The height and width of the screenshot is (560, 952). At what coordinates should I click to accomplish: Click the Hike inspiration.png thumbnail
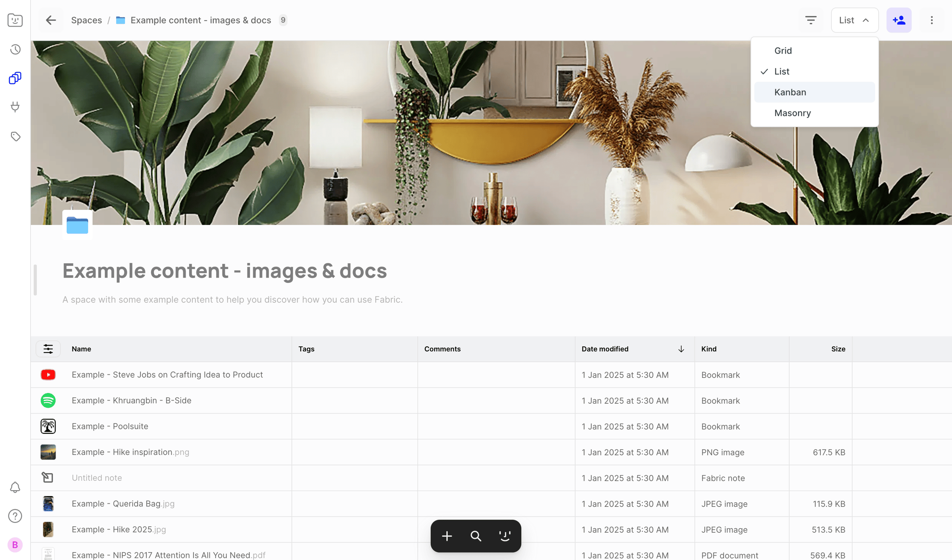pyautogui.click(x=48, y=452)
